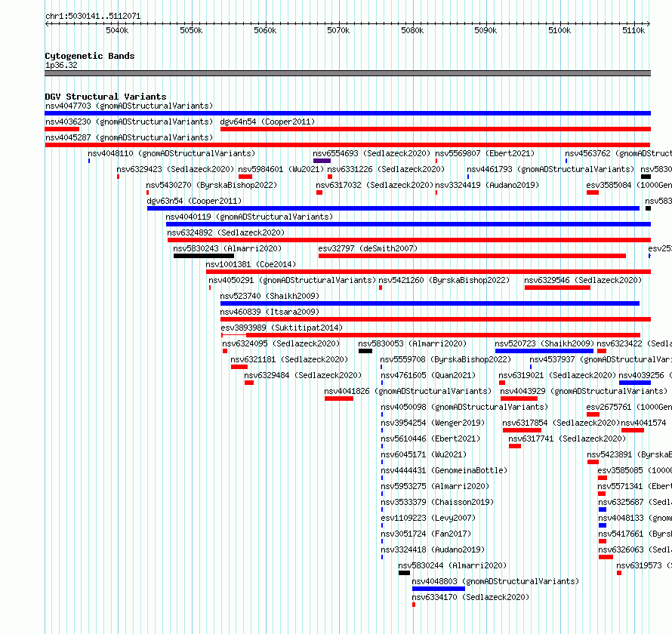
Task: Select nsv5830243 Almarri2020 label
Action: [227, 248]
